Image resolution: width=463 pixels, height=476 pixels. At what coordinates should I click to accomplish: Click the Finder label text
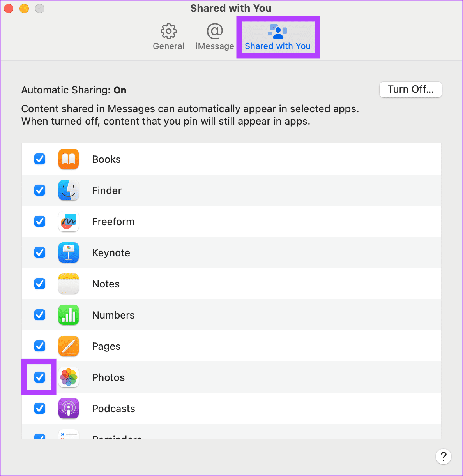pos(107,190)
